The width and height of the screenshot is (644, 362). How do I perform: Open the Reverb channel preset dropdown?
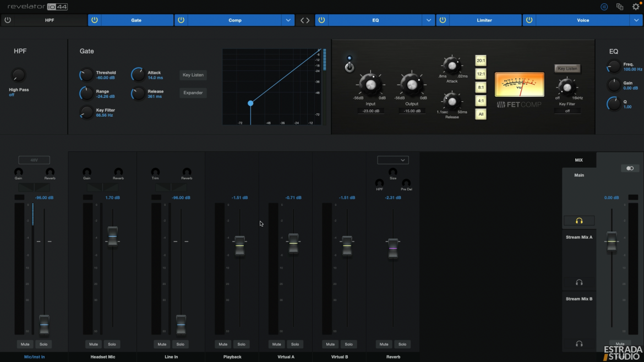point(392,160)
